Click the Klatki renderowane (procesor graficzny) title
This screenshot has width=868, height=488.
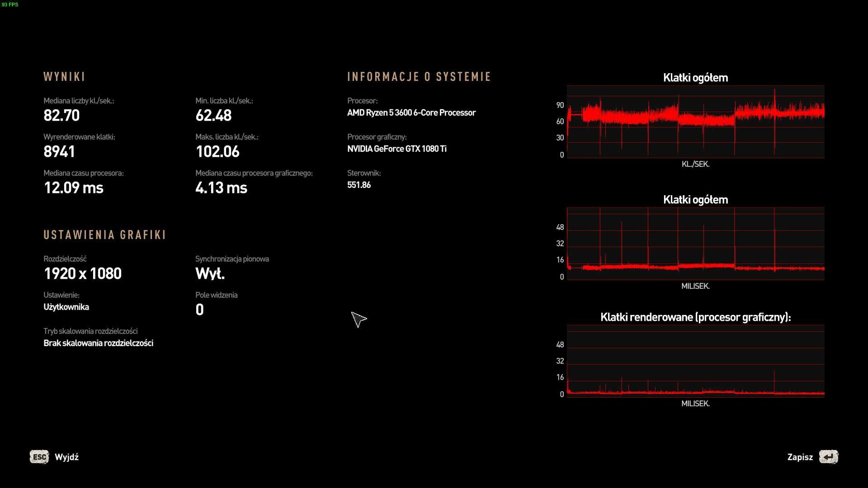pyautogui.click(x=695, y=317)
